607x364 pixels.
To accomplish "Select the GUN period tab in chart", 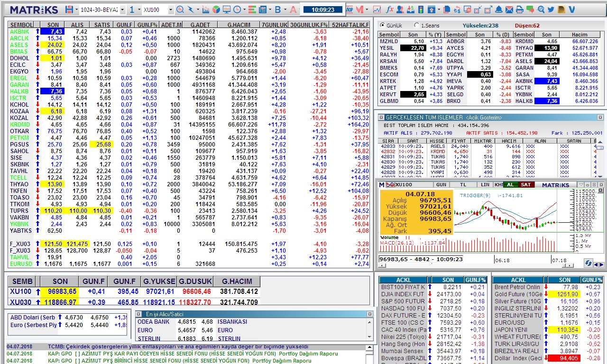I will tap(441, 185).
